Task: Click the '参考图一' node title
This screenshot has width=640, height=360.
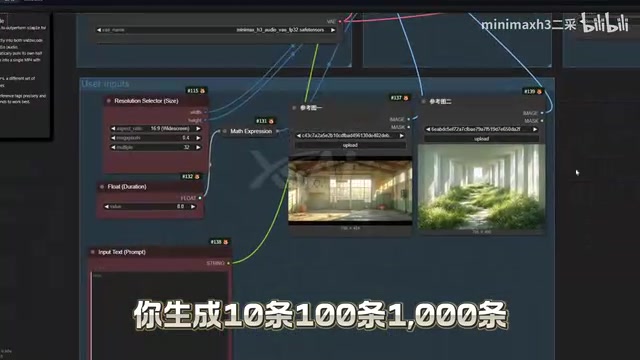Action: pyautogui.click(x=311, y=108)
